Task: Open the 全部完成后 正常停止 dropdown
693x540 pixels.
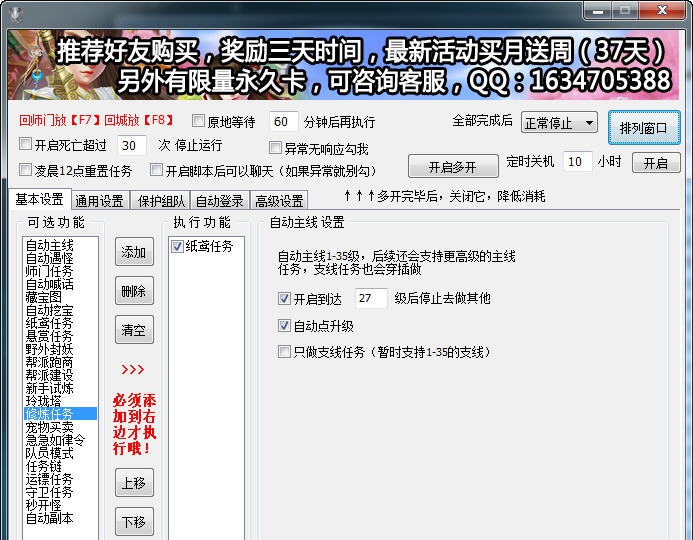Action: [559, 122]
